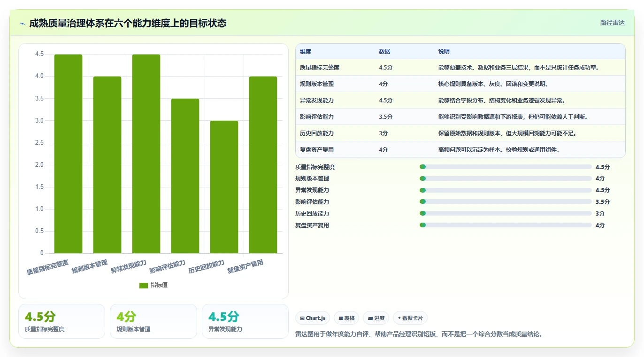Click the footer note starting 雷达图用于
Viewport: 644px width, 357px height.
(x=419, y=334)
